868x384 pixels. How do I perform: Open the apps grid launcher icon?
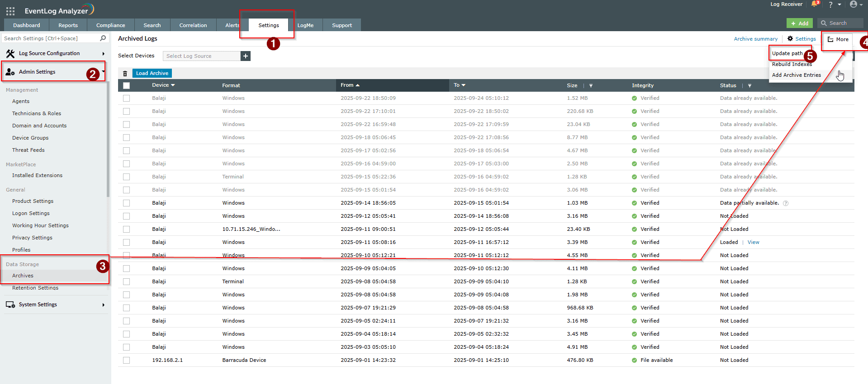(10, 11)
